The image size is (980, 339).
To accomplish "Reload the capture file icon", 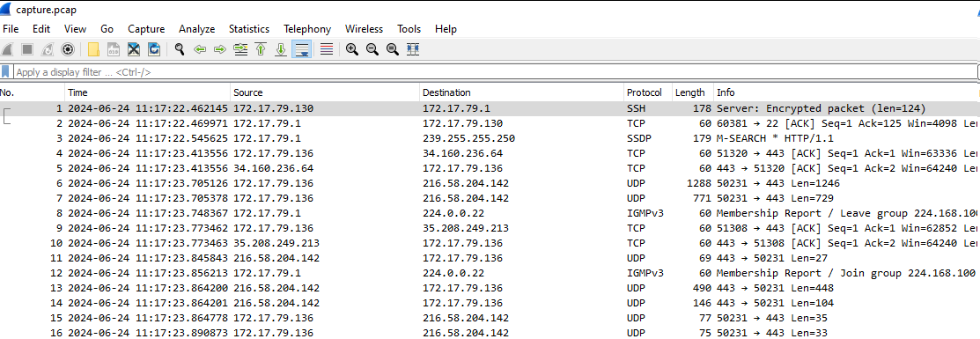I will click(154, 49).
